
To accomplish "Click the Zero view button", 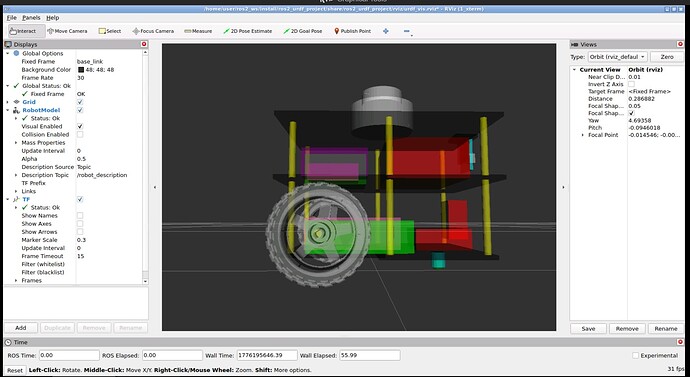I will click(667, 57).
